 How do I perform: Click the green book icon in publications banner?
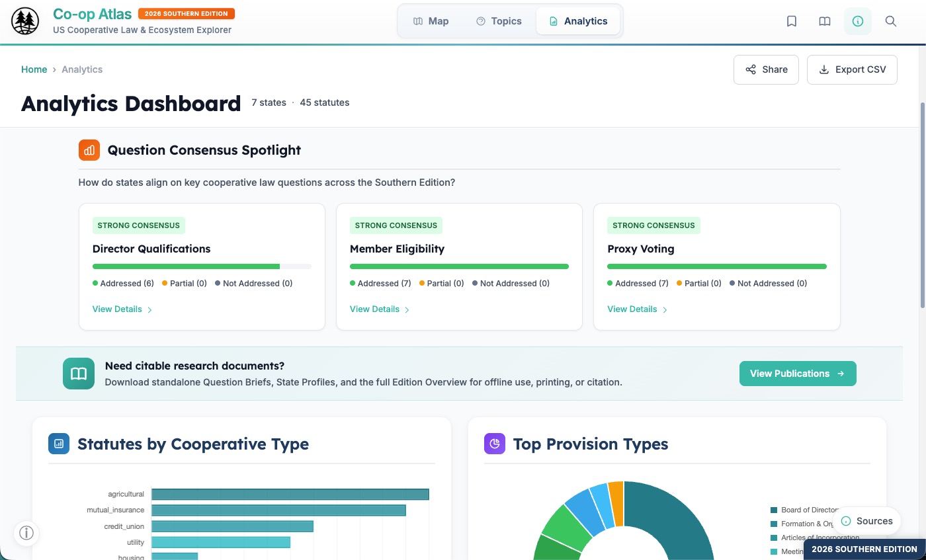pyautogui.click(x=79, y=374)
